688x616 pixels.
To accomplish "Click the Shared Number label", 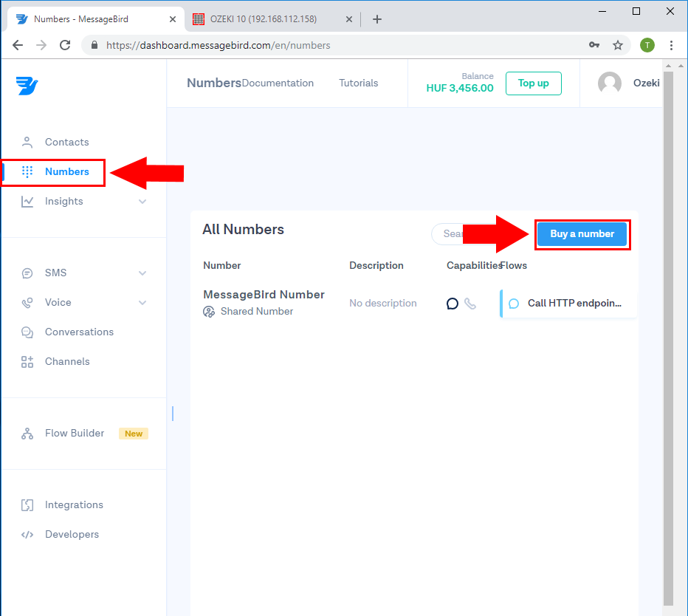I will click(257, 312).
